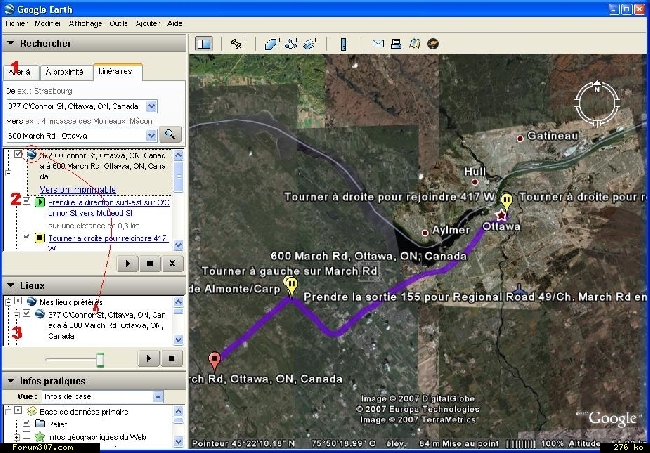Click green star icon of Web géographique layer
The height and width of the screenshot is (453, 650).
tap(40, 436)
